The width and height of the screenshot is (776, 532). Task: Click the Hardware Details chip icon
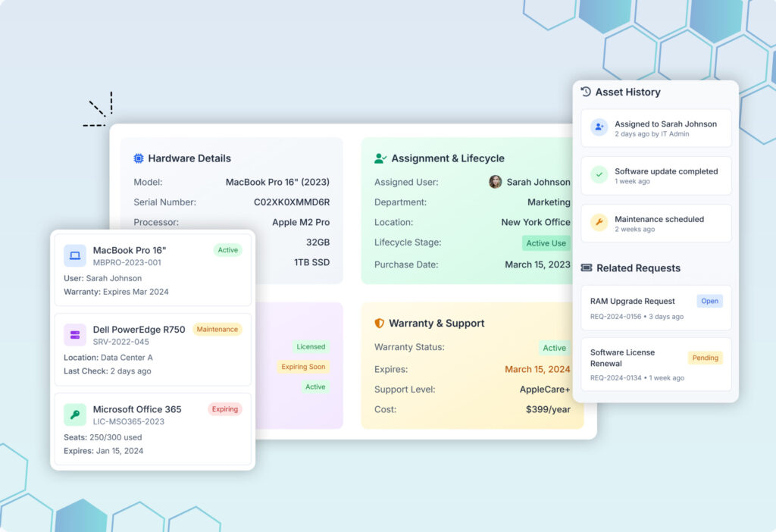[x=139, y=158]
